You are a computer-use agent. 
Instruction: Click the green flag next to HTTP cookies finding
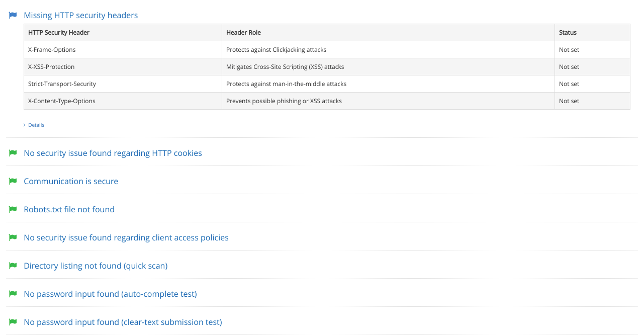pos(13,153)
